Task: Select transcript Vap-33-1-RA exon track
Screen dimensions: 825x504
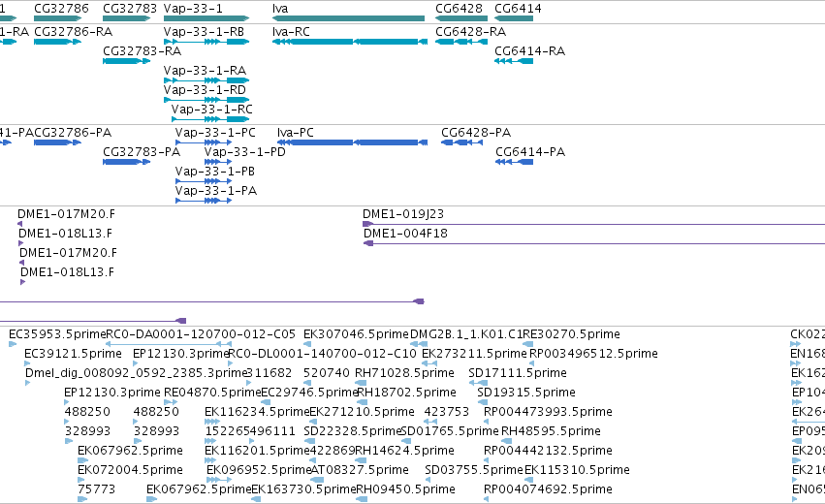Action: coord(206,80)
